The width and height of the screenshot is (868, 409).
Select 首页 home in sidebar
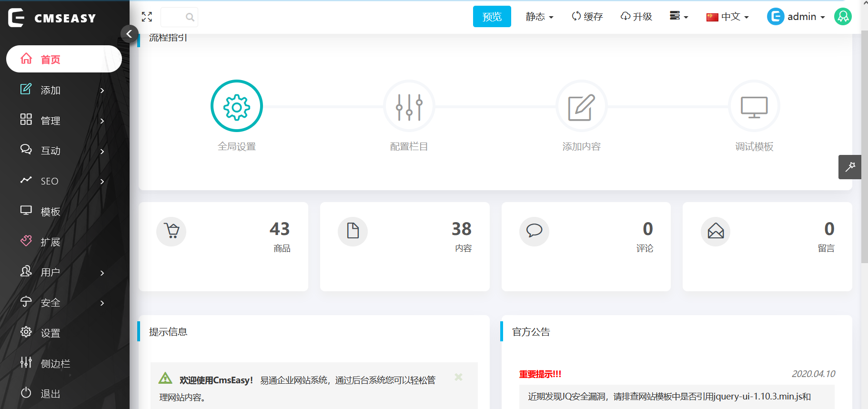pos(64,59)
